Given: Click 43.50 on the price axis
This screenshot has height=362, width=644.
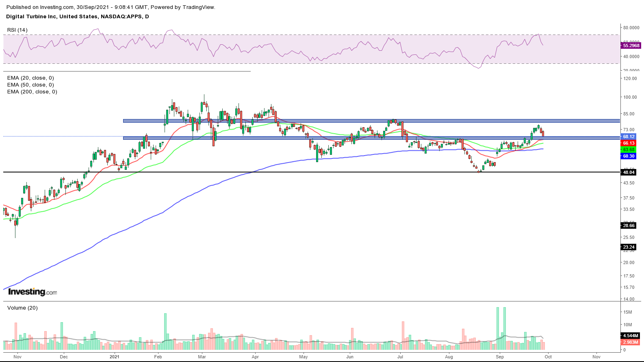Looking at the screenshot, I should [x=629, y=183].
